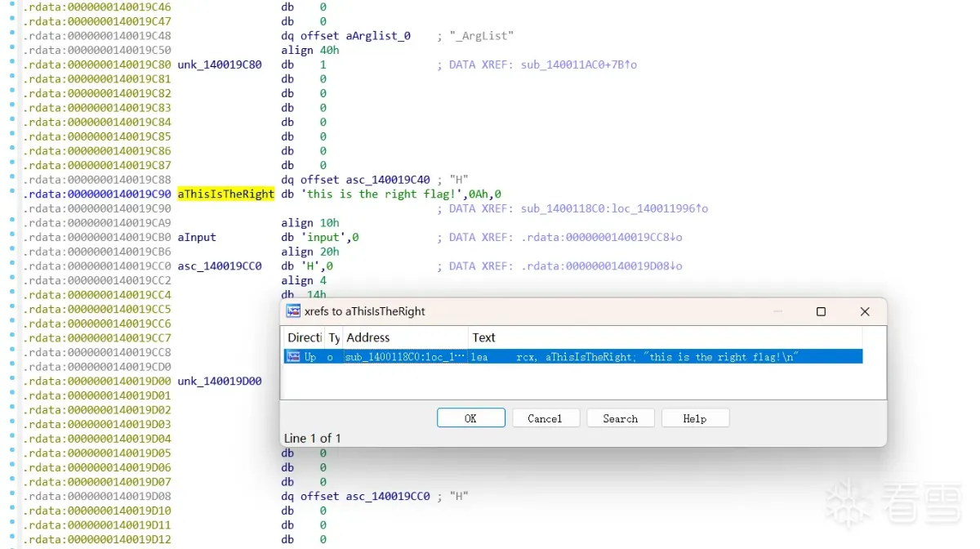The width and height of the screenshot is (980, 549).
Task: Follow xref sub_1400118C0:loc_140011996
Action: point(615,209)
